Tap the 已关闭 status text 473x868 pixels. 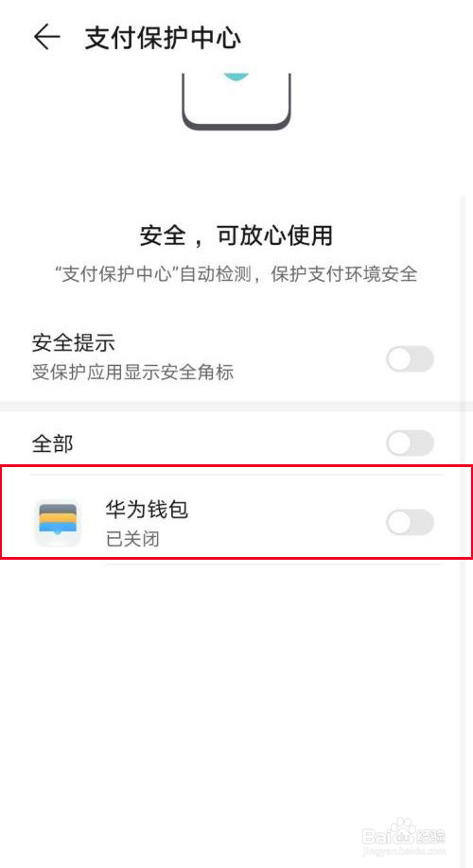[x=133, y=539]
